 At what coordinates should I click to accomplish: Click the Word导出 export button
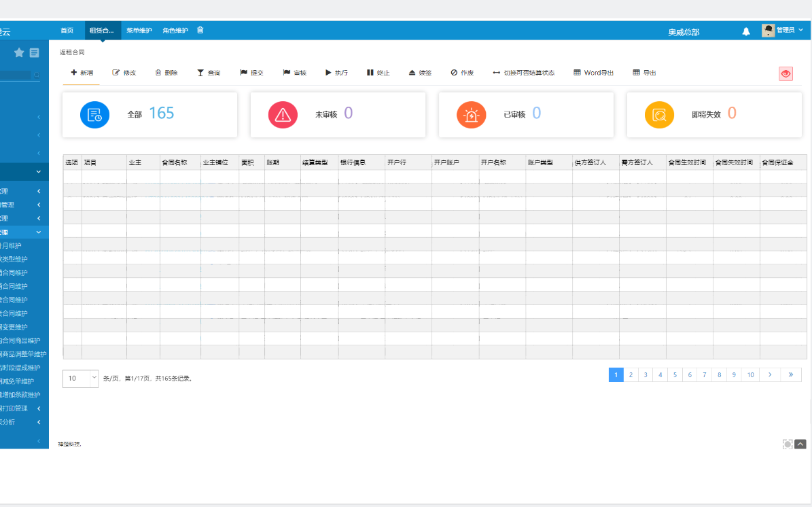[593, 73]
